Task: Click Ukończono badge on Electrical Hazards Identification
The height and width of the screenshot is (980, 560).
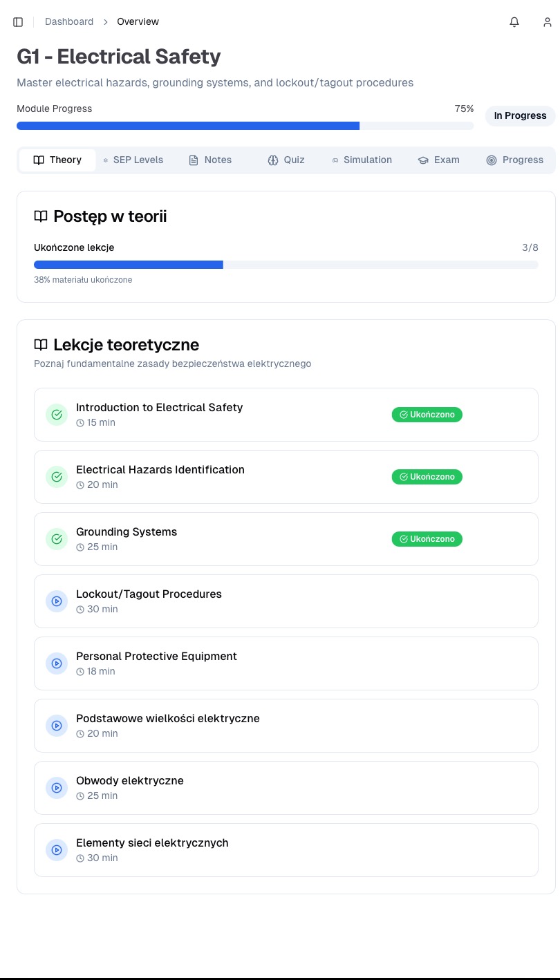Action: tap(427, 477)
